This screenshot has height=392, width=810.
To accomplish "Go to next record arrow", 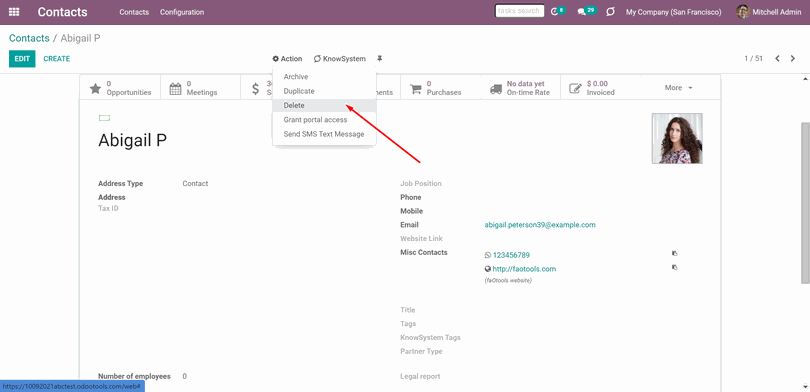I will coord(793,58).
